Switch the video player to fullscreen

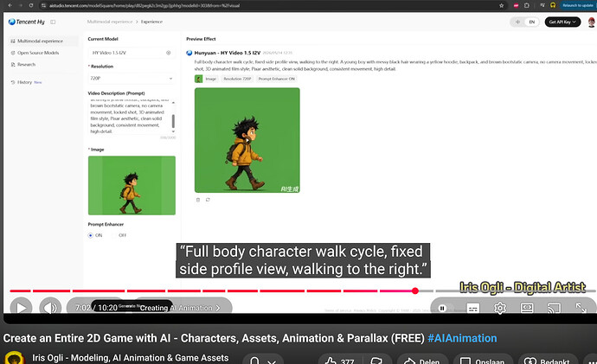581,308
